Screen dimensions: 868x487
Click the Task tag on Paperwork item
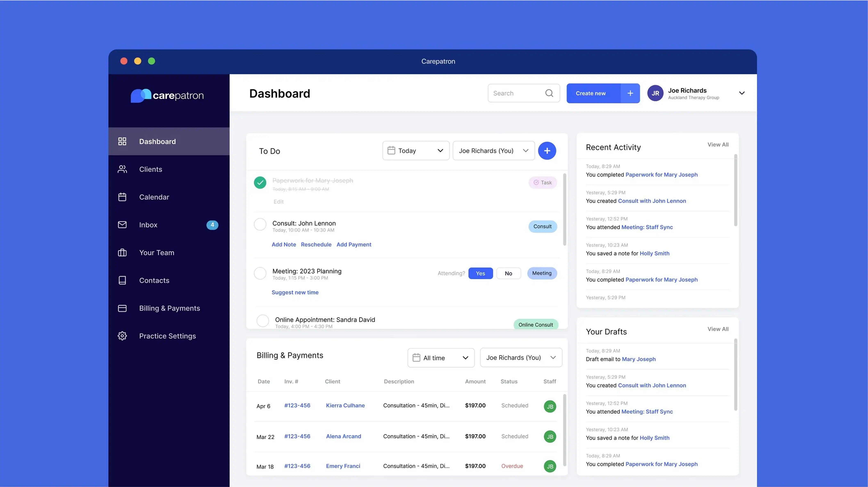[543, 183]
